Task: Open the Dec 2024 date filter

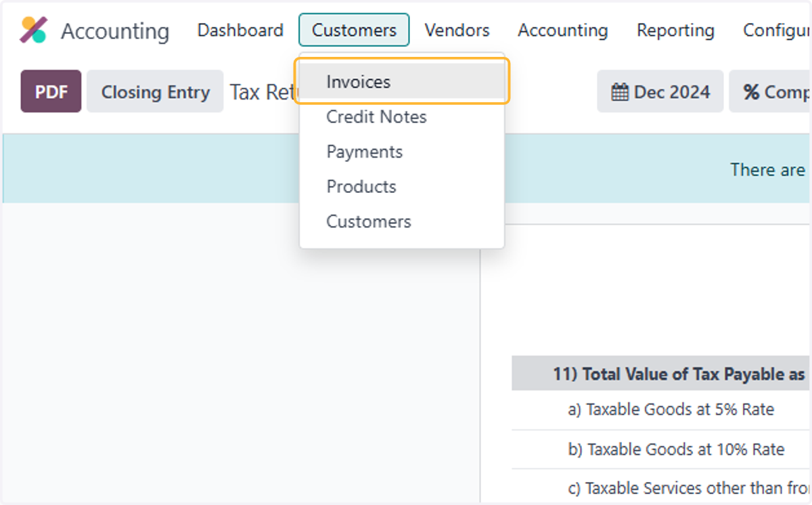Action: pos(660,91)
